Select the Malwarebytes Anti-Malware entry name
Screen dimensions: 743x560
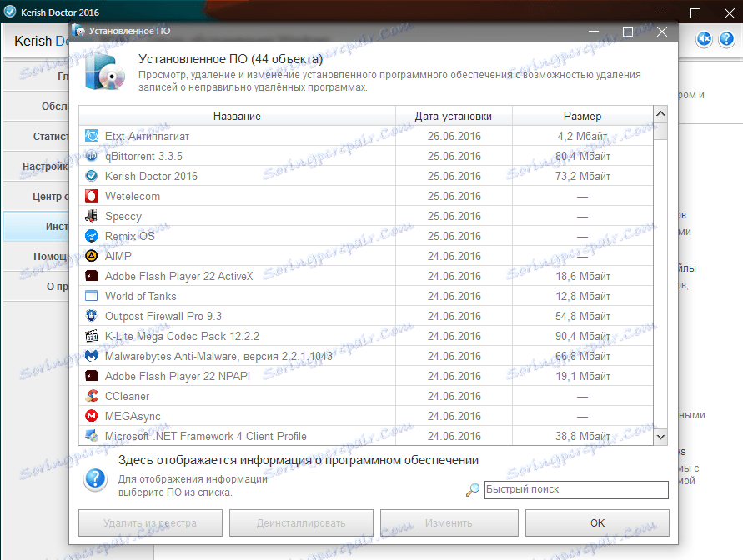point(218,356)
